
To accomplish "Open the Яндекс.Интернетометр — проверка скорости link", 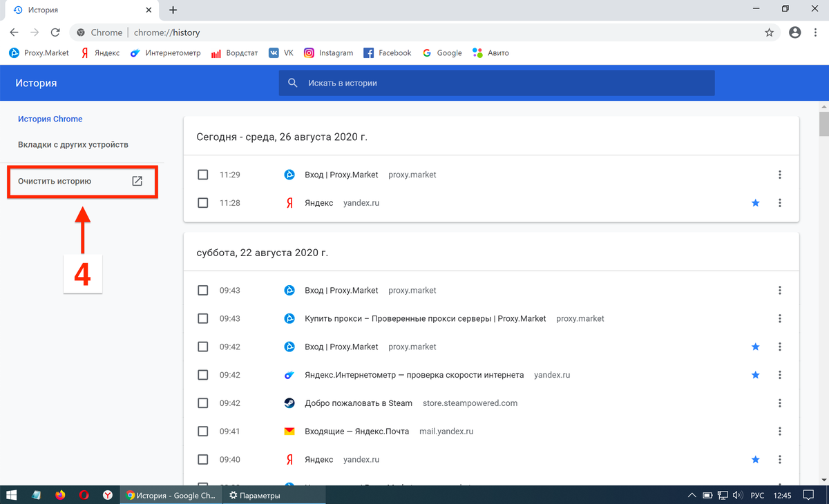I will coord(414,375).
